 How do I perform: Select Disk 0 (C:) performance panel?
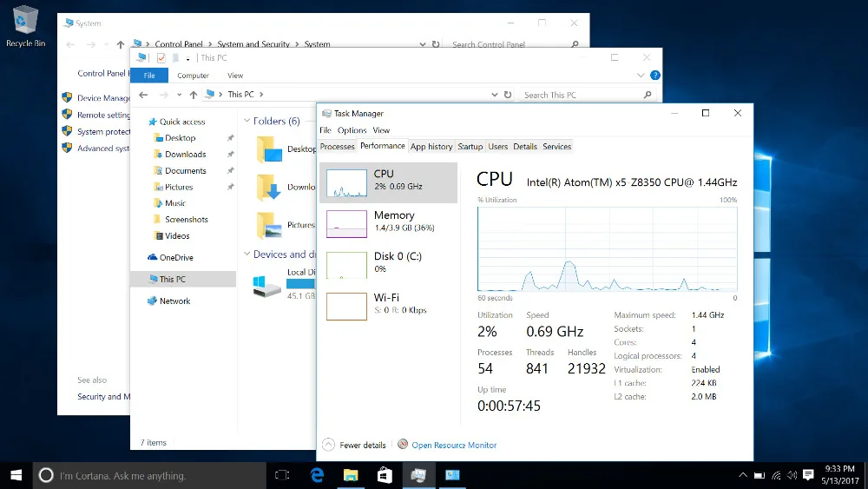[389, 265]
